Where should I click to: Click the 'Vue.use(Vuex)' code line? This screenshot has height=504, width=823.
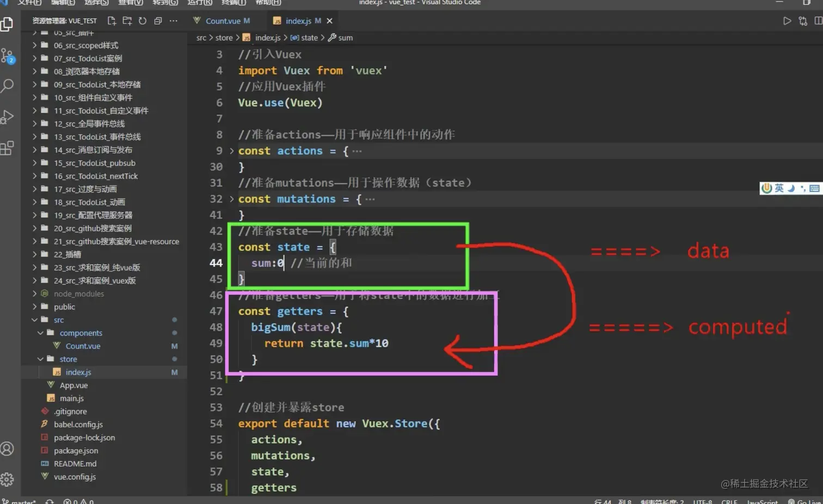click(x=280, y=102)
